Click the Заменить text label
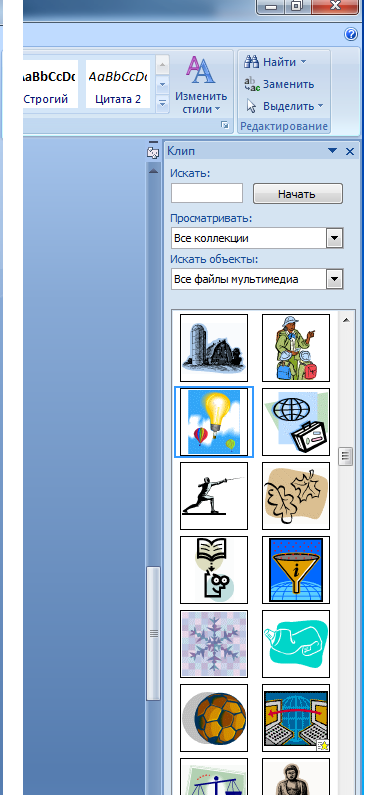The image size is (367, 795). (288, 84)
